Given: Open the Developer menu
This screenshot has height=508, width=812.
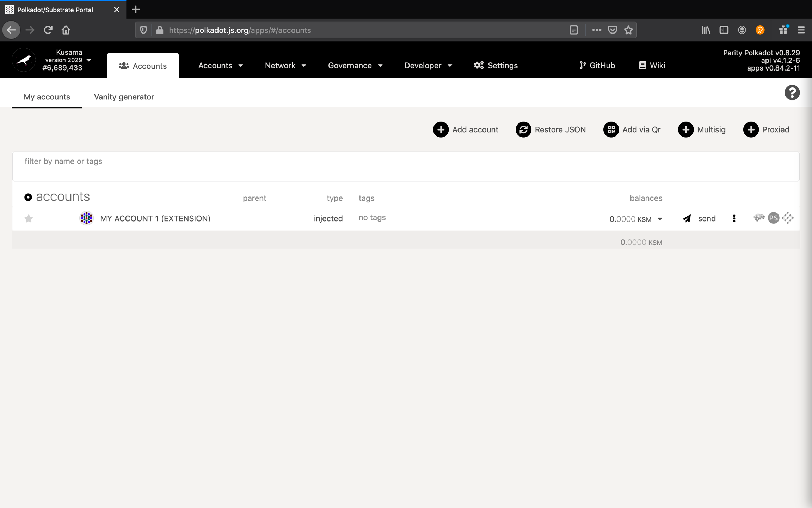Looking at the screenshot, I should [x=428, y=66].
